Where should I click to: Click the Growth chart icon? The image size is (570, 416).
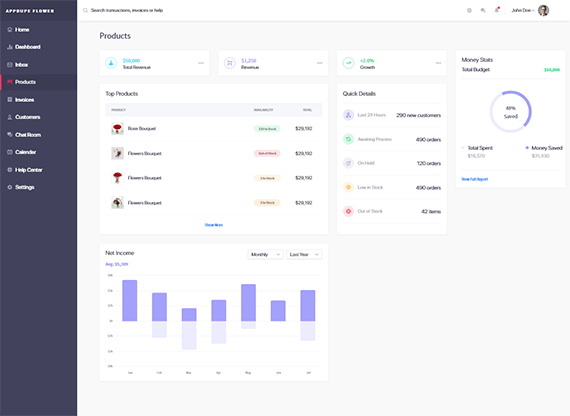[x=349, y=63]
